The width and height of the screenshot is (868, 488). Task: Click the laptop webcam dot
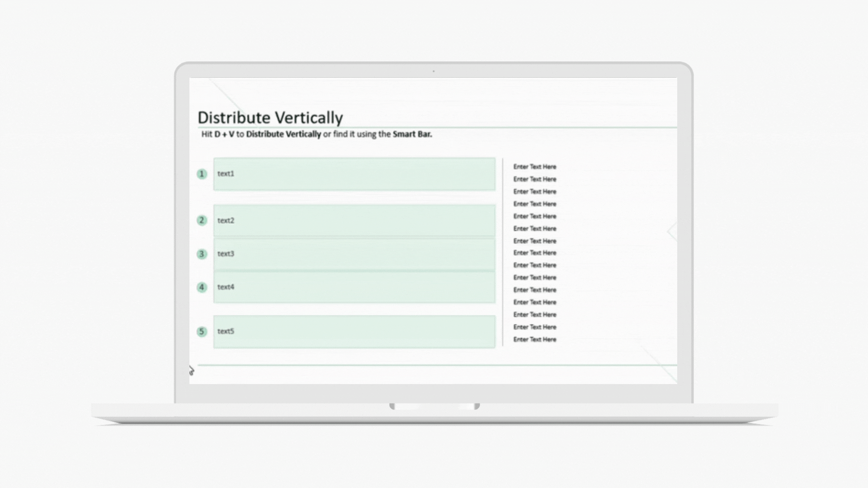pos(434,71)
